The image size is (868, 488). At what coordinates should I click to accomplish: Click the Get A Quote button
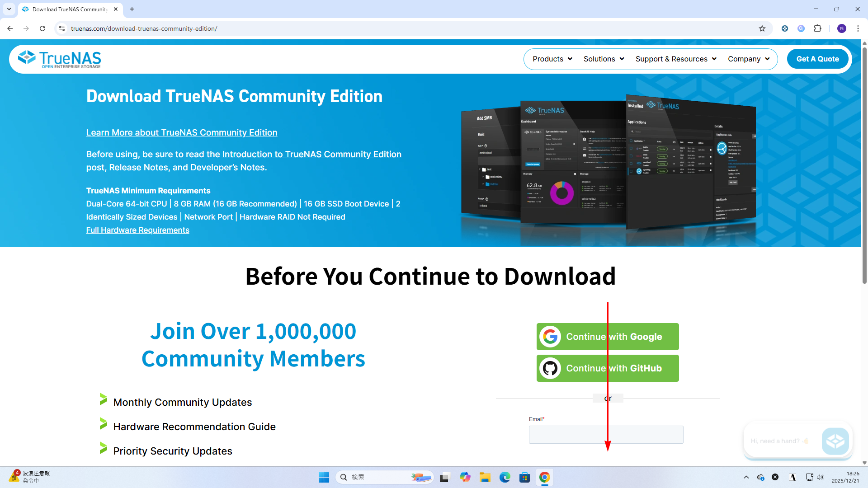point(817,59)
